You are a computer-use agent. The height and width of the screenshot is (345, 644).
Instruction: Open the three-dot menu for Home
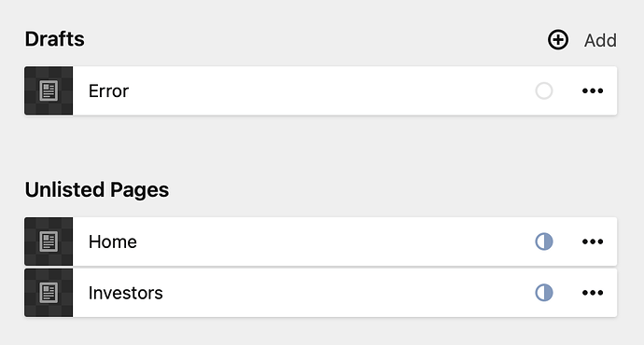click(x=593, y=241)
